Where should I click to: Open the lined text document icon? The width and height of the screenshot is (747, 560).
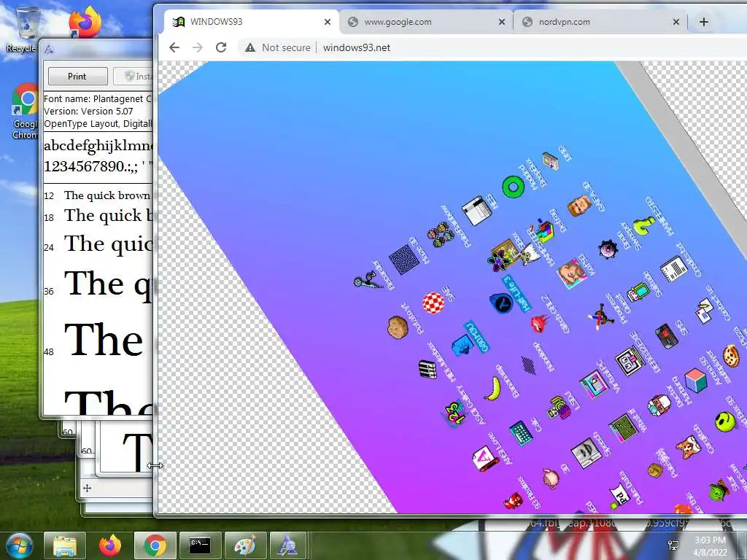click(674, 269)
